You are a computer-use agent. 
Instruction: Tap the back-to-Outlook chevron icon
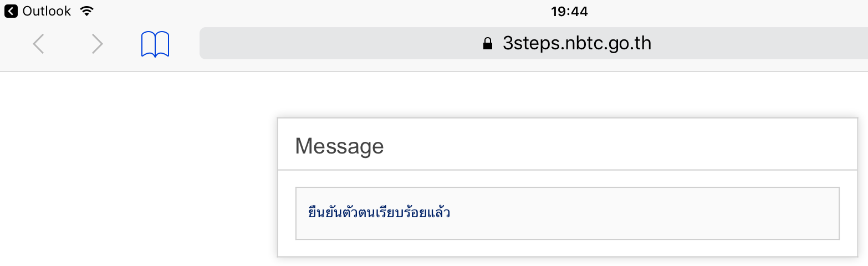tap(11, 11)
